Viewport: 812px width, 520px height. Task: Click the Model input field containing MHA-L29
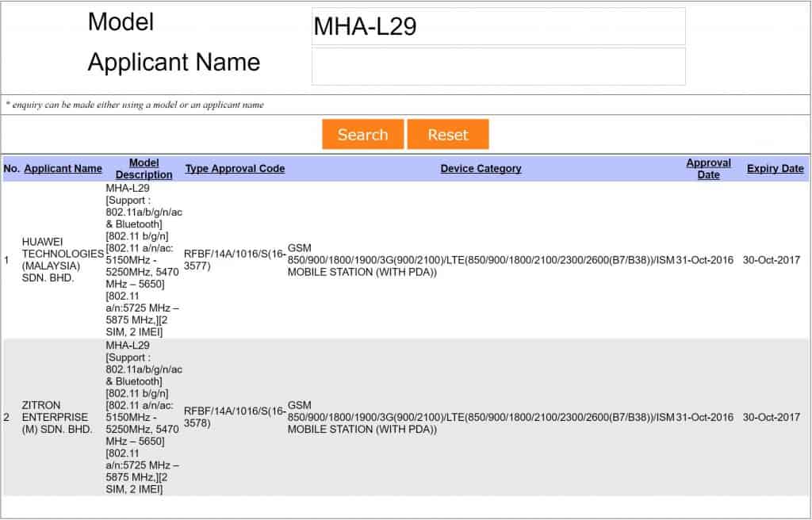(498, 26)
